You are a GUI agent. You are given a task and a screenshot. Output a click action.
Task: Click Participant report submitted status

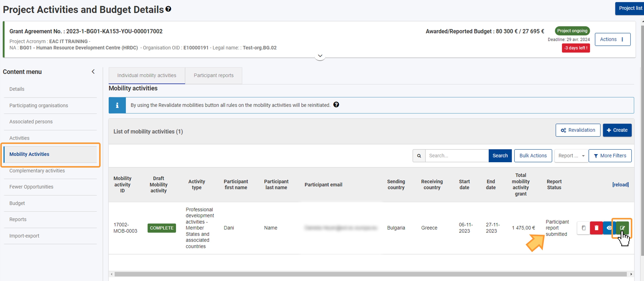point(557,228)
